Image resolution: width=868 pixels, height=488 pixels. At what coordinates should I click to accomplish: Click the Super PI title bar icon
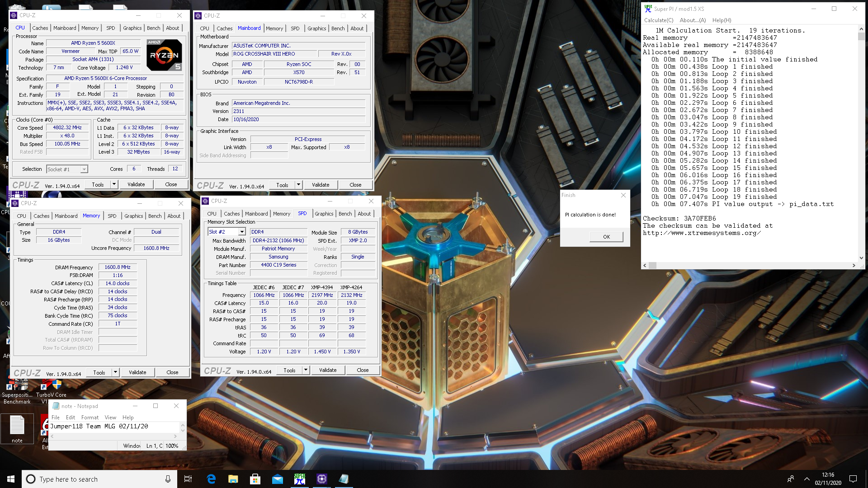point(648,9)
